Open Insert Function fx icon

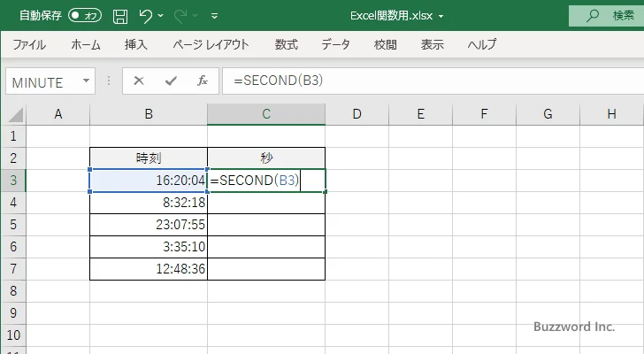click(202, 81)
